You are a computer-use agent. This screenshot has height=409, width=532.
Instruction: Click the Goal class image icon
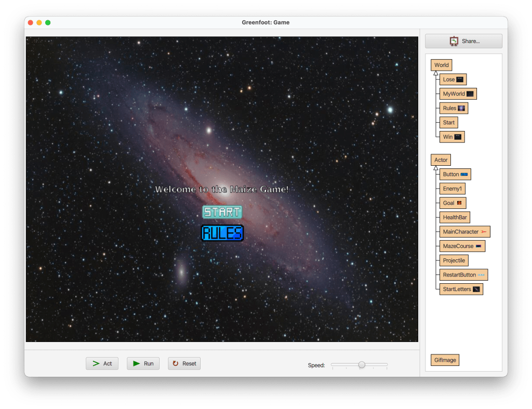tap(459, 203)
